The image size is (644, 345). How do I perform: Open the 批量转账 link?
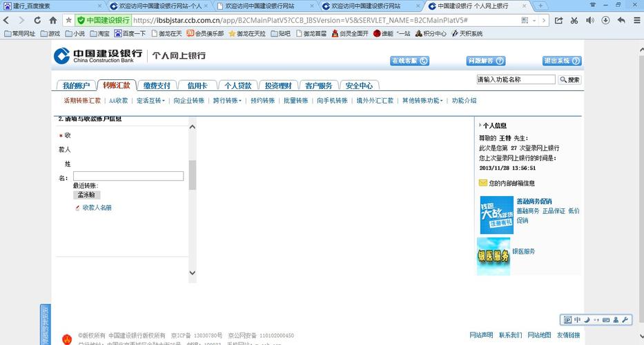coord(295,101)
